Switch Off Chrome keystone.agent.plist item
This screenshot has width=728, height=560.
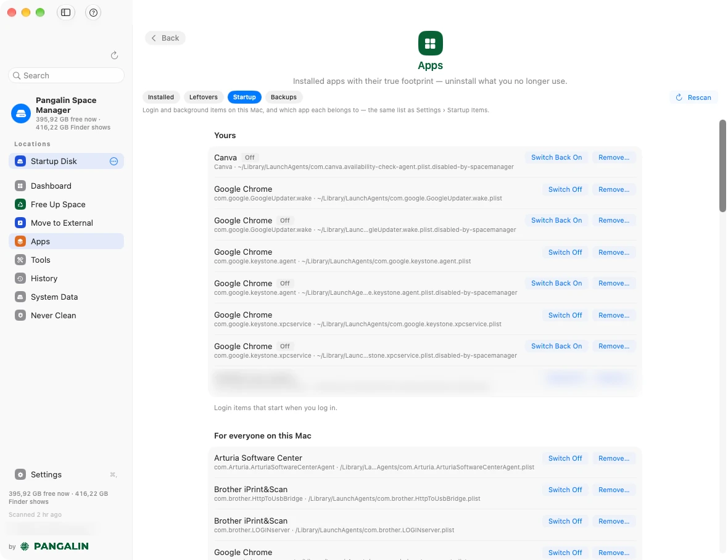coord(565,252)
